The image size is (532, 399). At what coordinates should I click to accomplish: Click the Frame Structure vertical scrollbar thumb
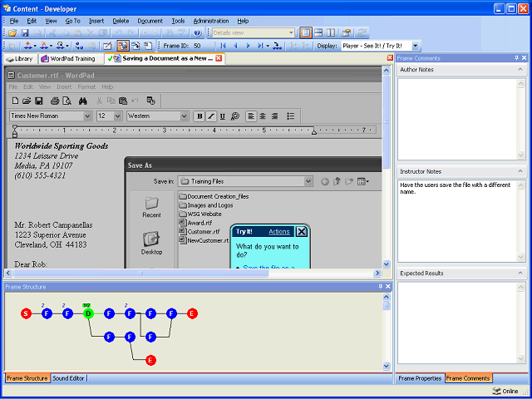point(387,306)
